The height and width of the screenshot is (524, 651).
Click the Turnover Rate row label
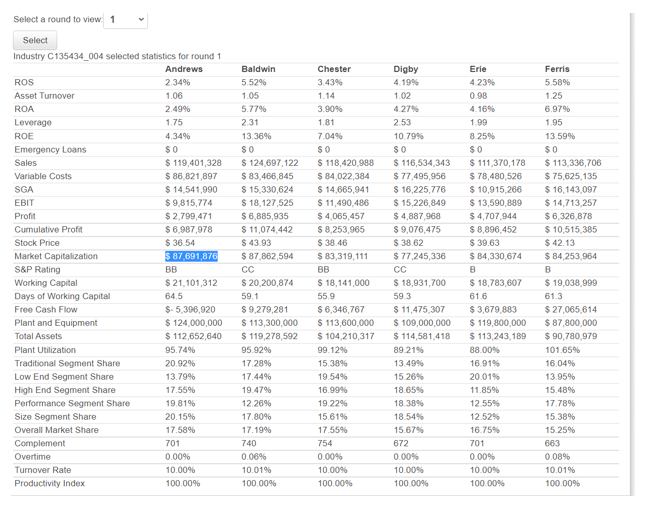[x=43, y=470]
